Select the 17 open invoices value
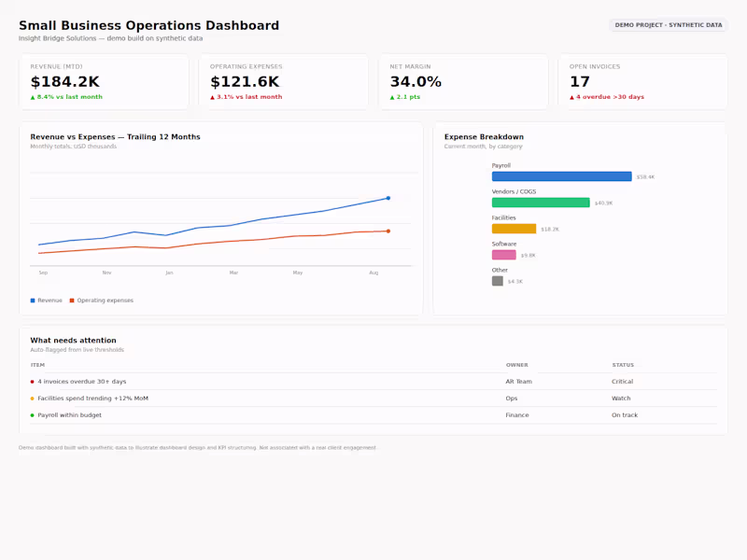747x560 pixels. [580, 82]
